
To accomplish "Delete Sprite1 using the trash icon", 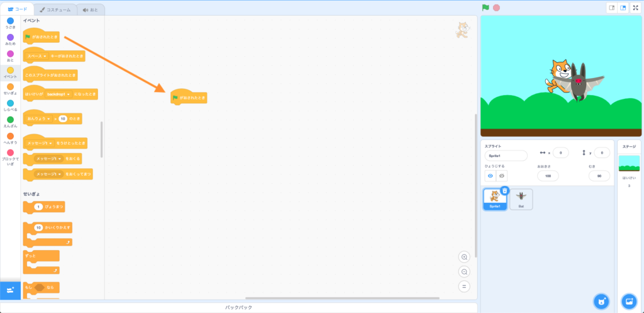I will point(504,190).
